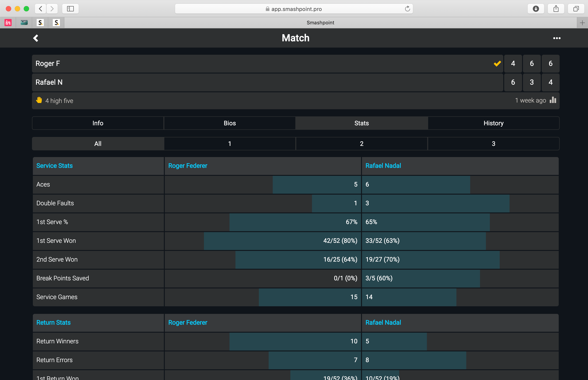588x380 pixels.
Task: Click Safari forward navigation button
Action: point(52,9)
